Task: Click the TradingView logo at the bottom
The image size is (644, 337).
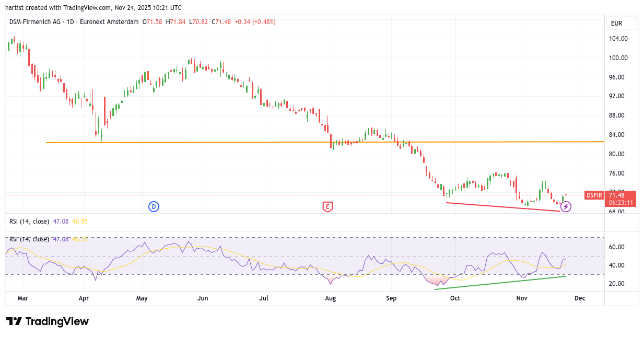Action: tap(48, 321)
